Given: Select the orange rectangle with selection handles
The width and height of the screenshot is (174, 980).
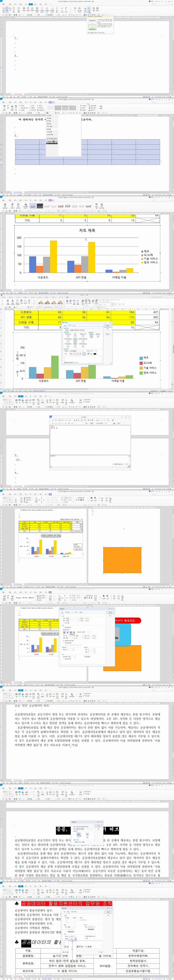Looking at the screenshot, I should 122,560.
